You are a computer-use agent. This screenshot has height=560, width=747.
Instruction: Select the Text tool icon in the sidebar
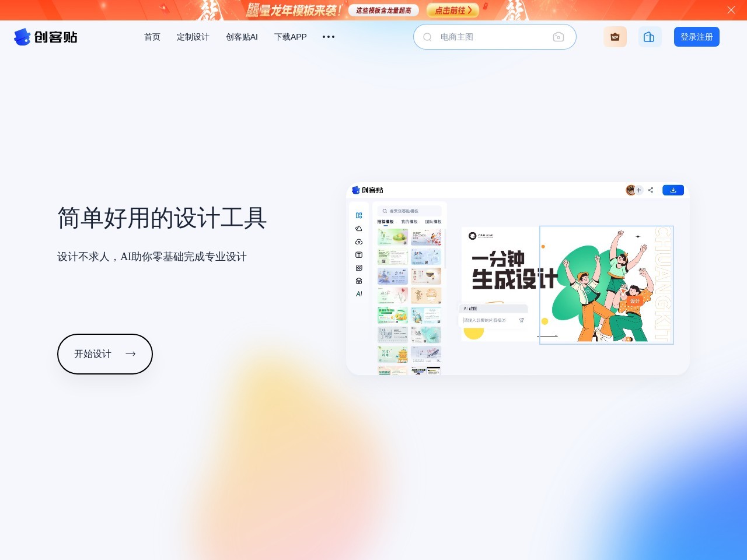coord(359,254)
